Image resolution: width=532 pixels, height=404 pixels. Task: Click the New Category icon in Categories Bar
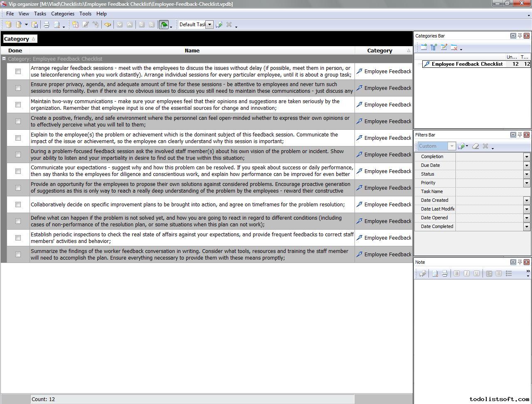[x=424, y=47]
